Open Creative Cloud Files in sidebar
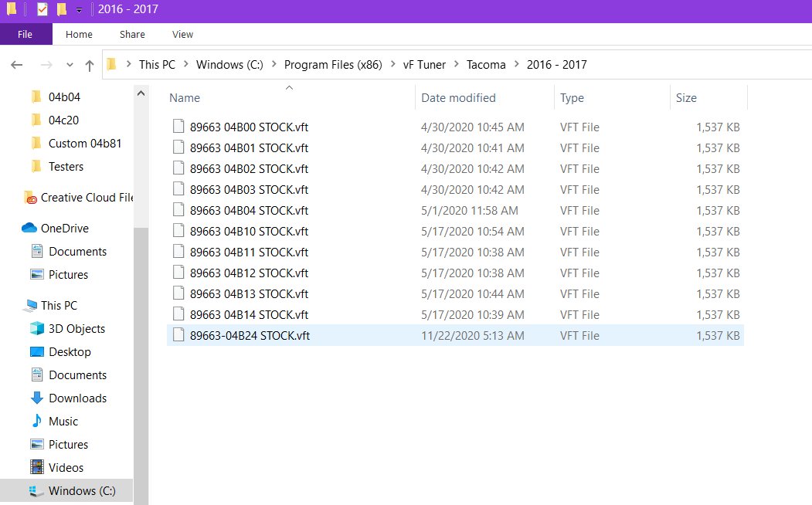The image size is (812, 505). 87,198
